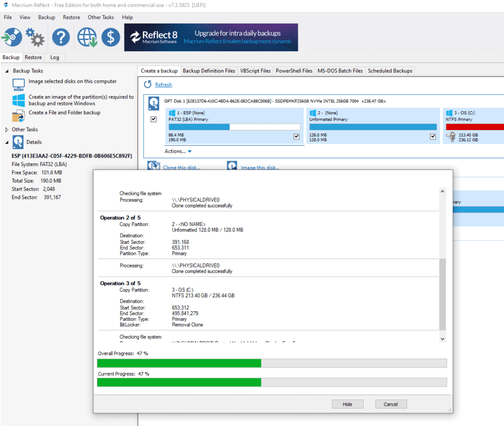Click the ESP GUID details heading

pyautogui.click(x=72, y=156)
